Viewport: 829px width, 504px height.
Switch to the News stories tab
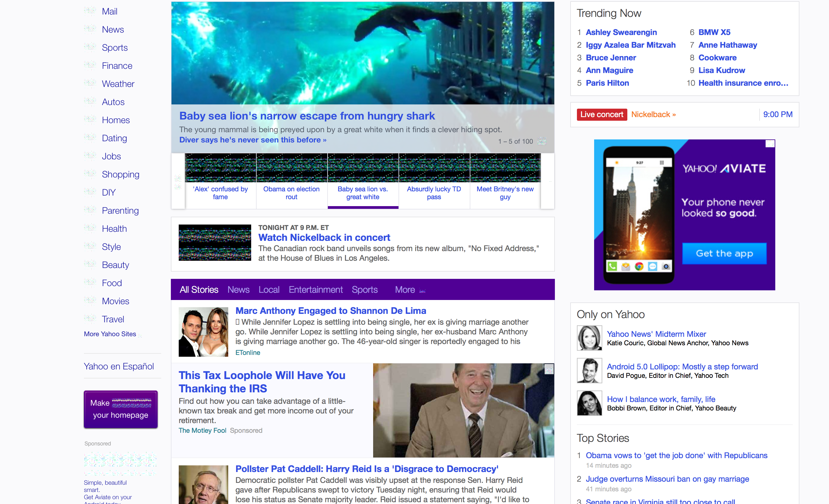pyautogui.click(x=238, y=290)
